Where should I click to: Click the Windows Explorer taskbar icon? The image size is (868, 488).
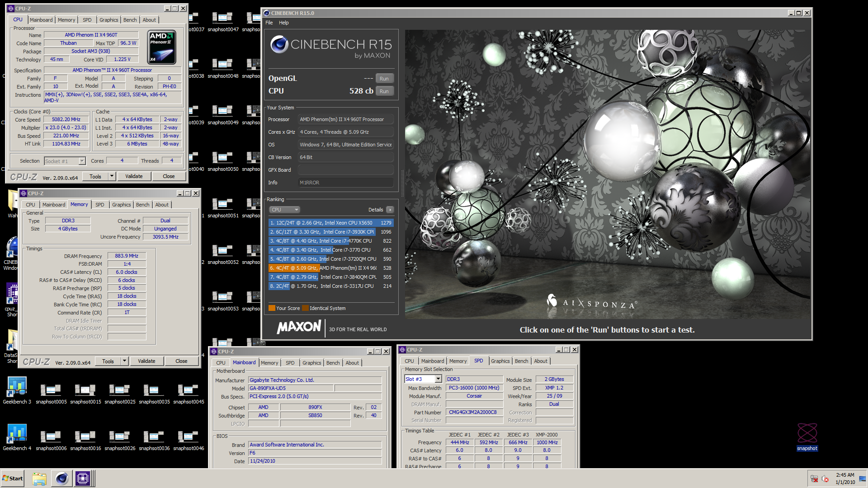[x=39, y=479]
